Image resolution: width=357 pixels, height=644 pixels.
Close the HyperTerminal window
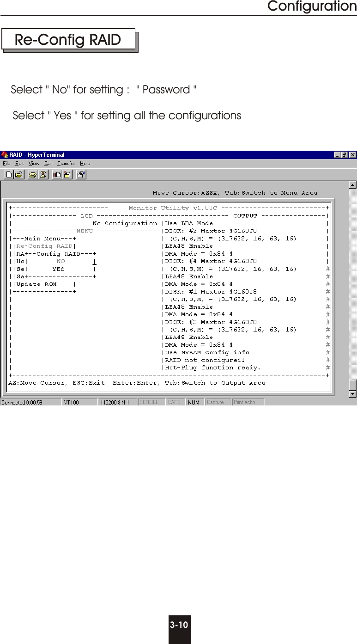click(353, 155)
